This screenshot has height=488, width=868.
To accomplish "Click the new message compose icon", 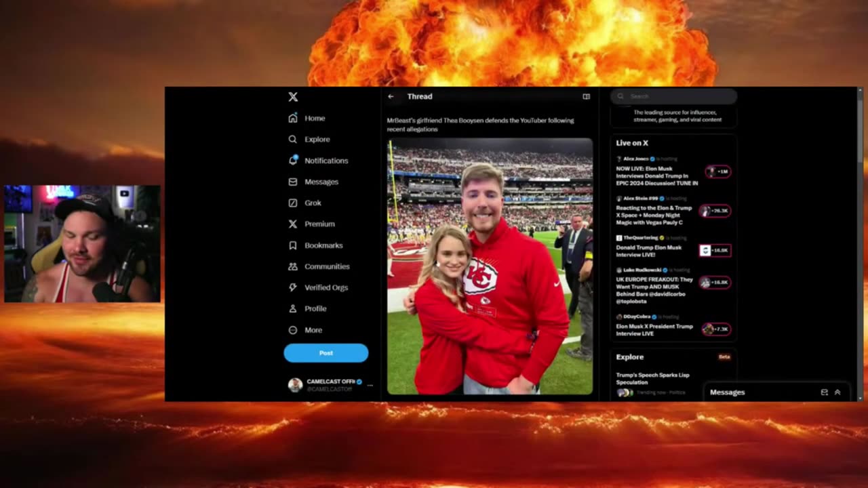I will pos(825,392).
